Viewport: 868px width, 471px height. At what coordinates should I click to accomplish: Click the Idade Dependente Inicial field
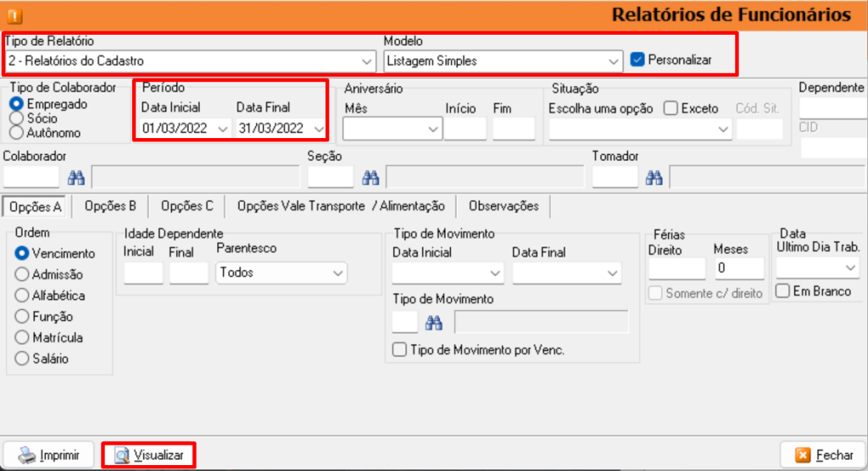point(143,273)
